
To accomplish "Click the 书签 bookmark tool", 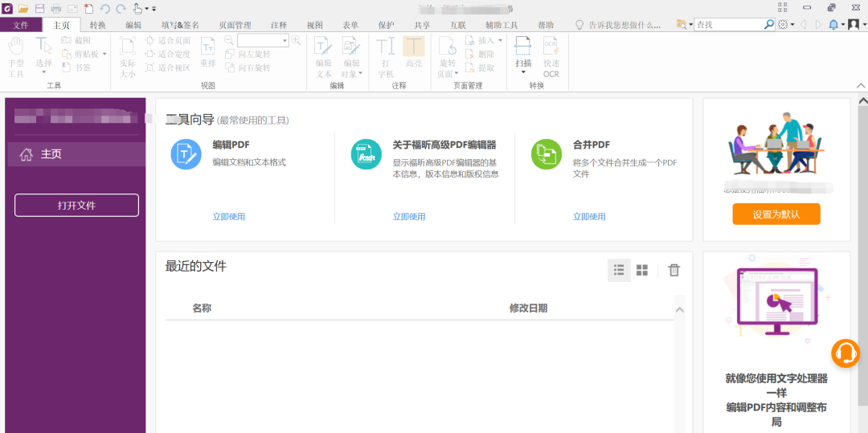I will coord(76,67).
